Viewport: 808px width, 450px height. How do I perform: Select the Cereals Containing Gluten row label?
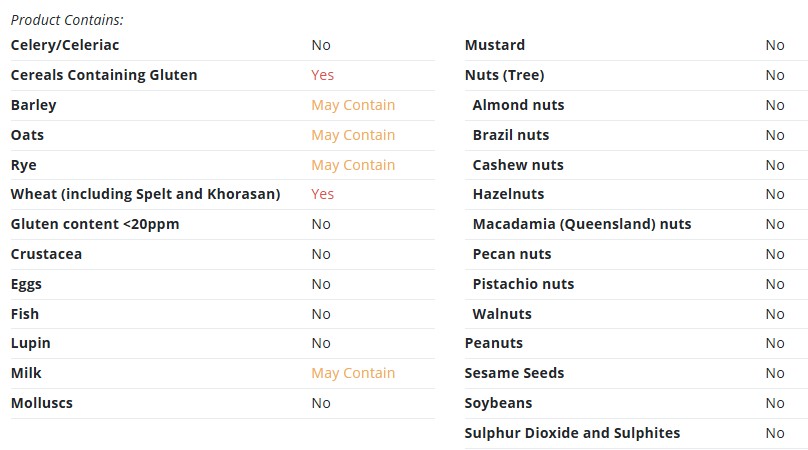pos(104,75)
